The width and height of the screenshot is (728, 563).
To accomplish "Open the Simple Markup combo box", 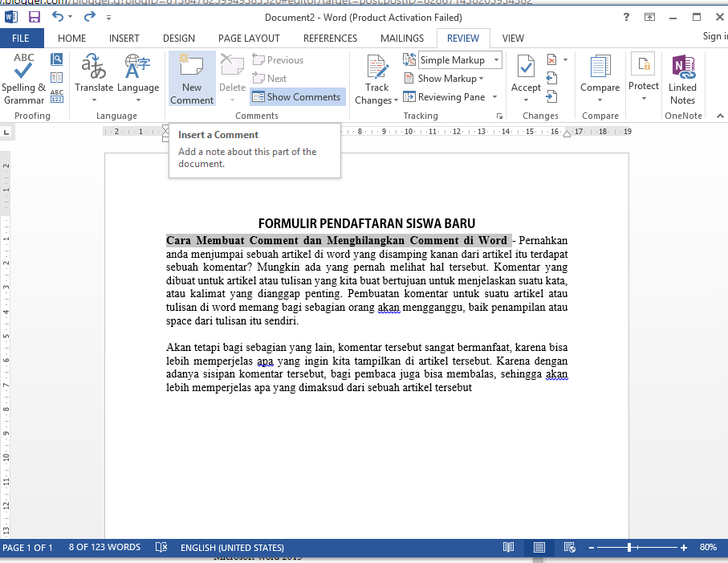I will (x=460, y=60).
